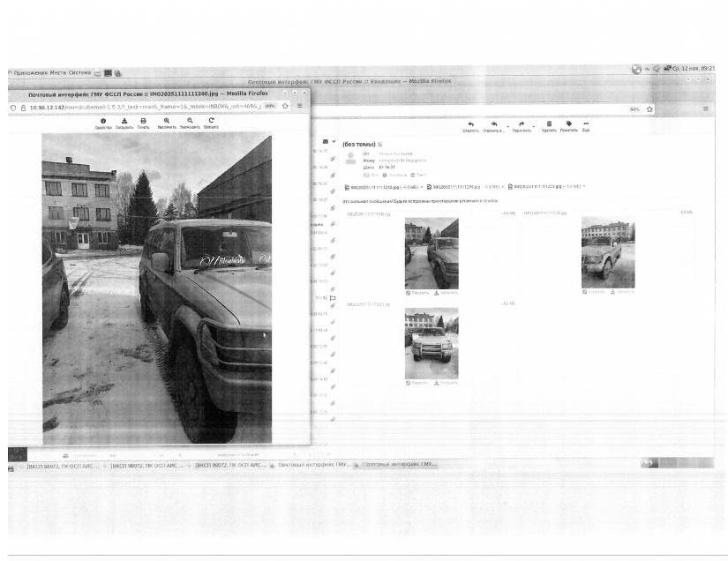Download the image via Загрузить icon in the viewer toolbar

click(124, 122)
